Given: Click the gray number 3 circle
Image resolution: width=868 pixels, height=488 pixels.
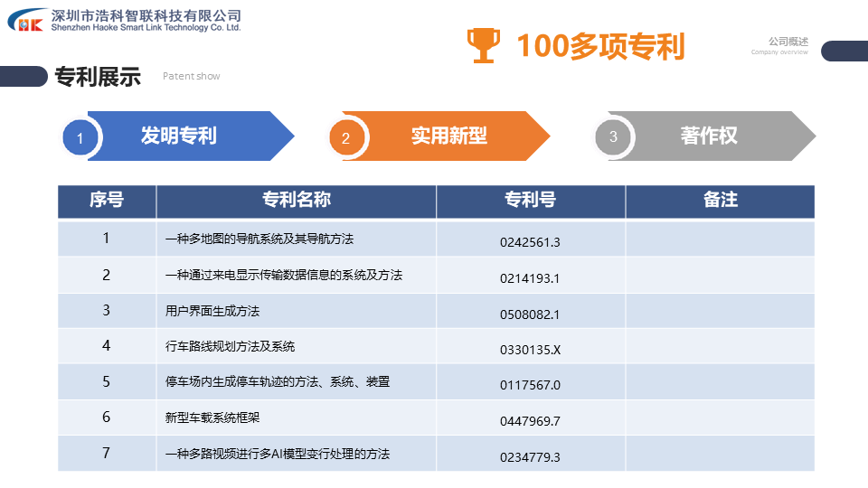Looking at the screenshot, I should 613,136.
